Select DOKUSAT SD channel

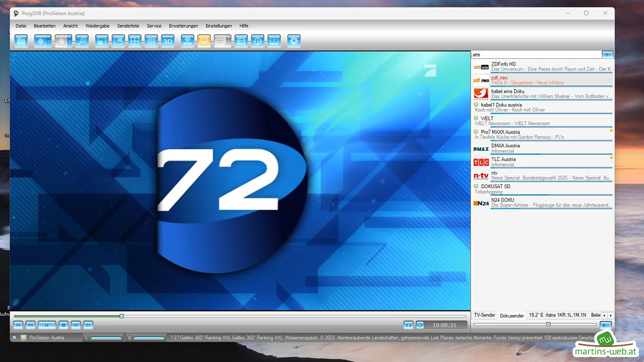543,189
